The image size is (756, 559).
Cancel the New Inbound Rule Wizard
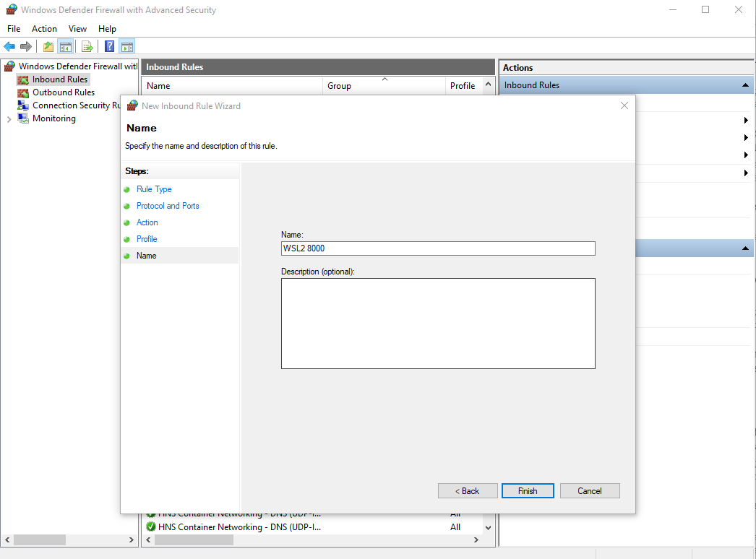click(590, 491)
